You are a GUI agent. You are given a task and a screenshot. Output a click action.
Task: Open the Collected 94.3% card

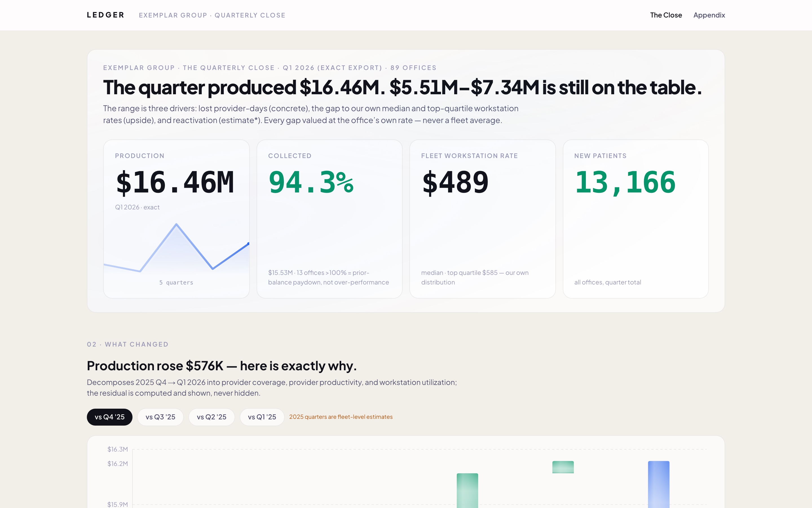click(330, 219)
